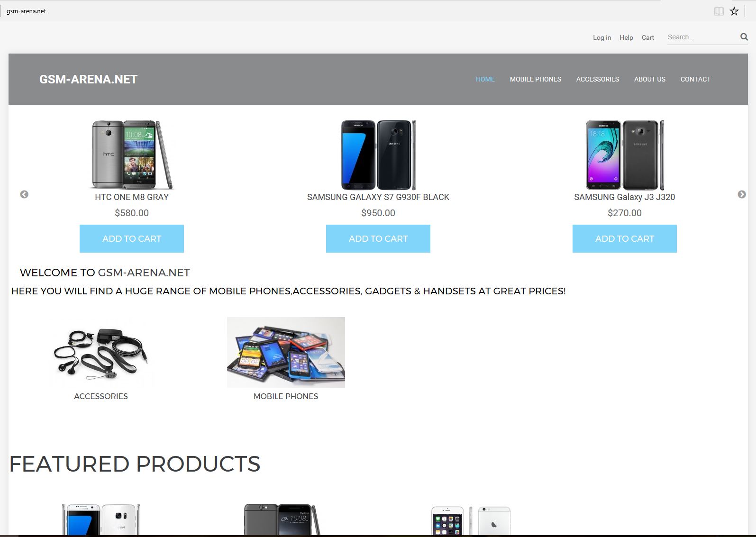Open reading view book icon
This screenshot has width=756, height=537.
[719, 11]
